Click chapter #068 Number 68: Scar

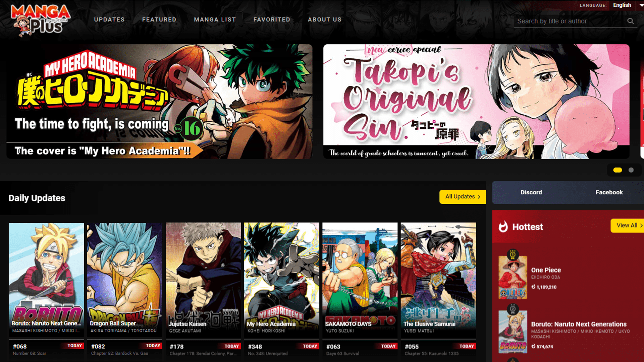tap(46, 350)
